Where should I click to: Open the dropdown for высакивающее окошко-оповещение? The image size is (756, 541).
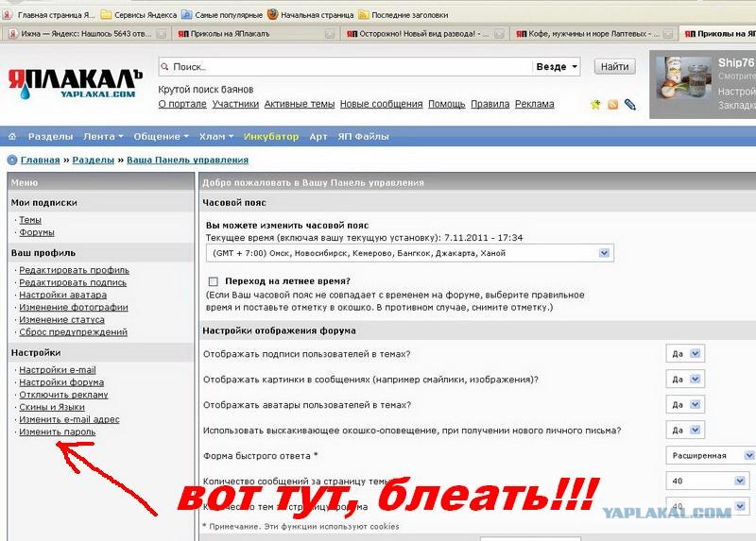(685, 431)
